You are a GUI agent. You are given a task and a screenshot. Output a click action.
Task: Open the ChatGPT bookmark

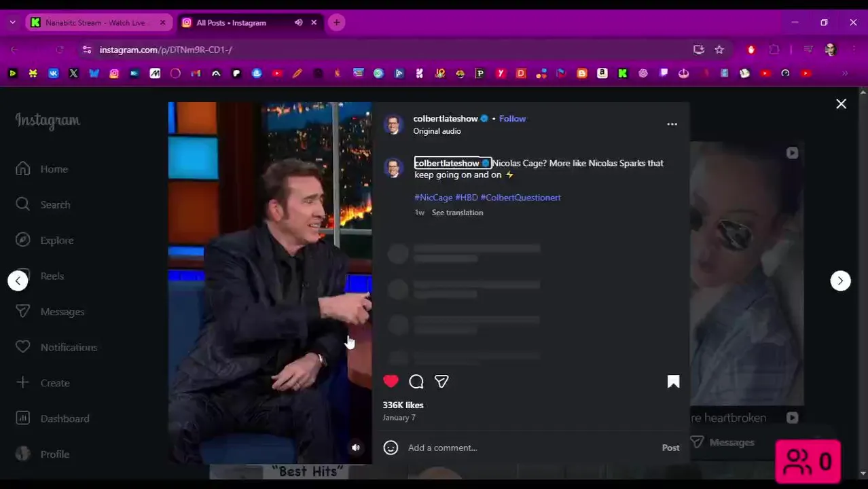click(643, 73)
